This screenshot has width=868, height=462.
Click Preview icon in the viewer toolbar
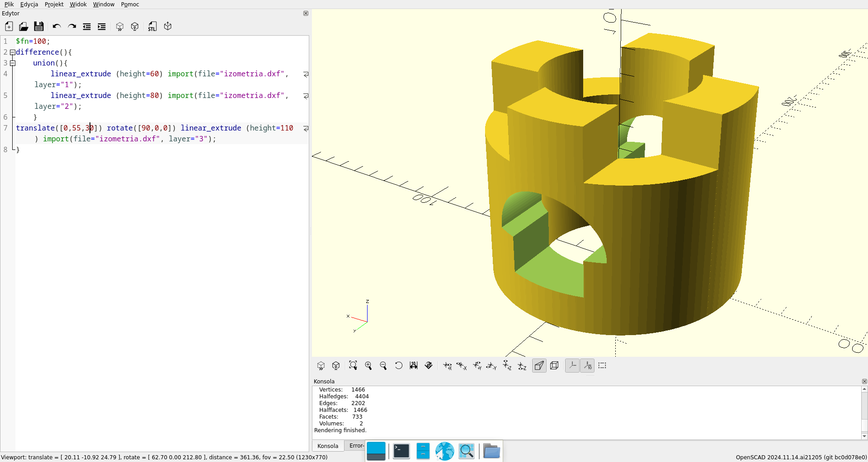click(x=321, y=366)
